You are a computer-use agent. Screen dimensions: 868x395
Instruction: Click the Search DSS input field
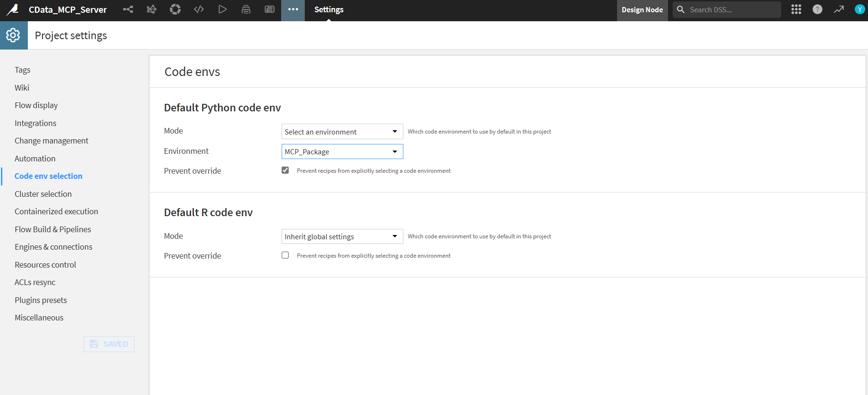(x=731, y=9)
